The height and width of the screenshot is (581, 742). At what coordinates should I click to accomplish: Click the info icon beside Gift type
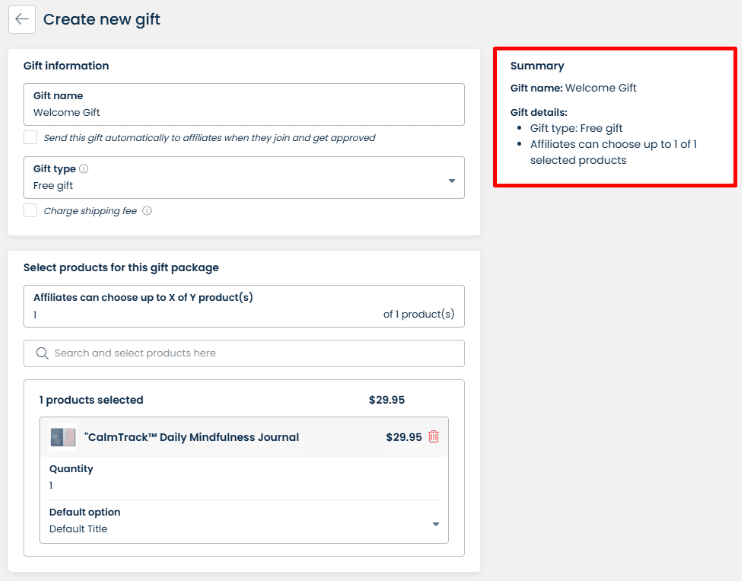[x=83, y=169]
